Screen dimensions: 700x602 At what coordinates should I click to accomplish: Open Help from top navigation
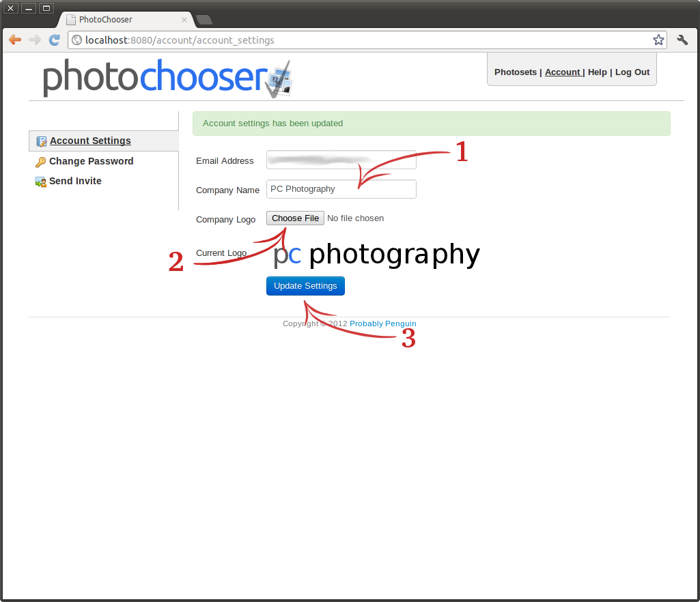[597, 72]
